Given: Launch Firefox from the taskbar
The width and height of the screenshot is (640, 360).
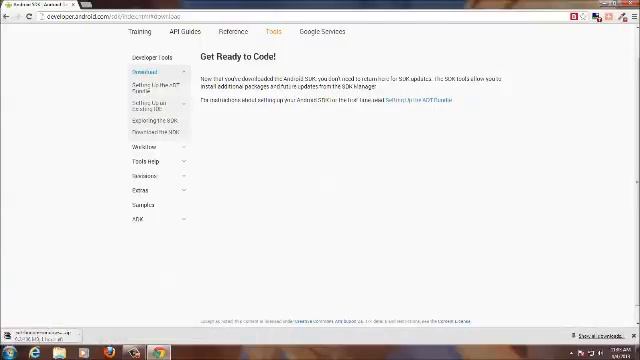Looking at the screenshot, I should point(109,352).
